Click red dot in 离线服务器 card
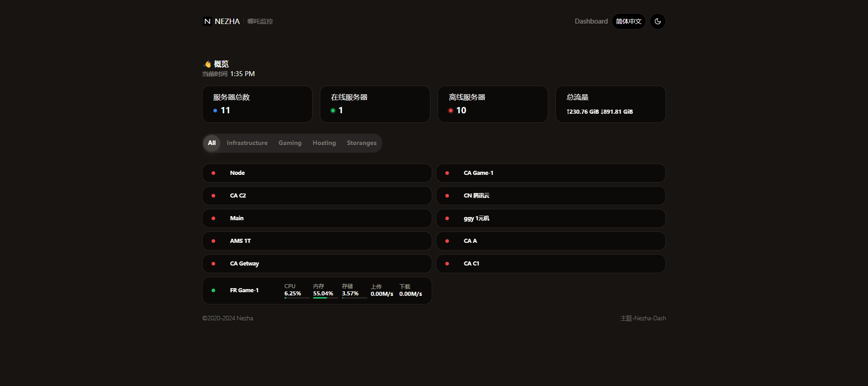Screen dimensions: 868x386 click(451, 111)
